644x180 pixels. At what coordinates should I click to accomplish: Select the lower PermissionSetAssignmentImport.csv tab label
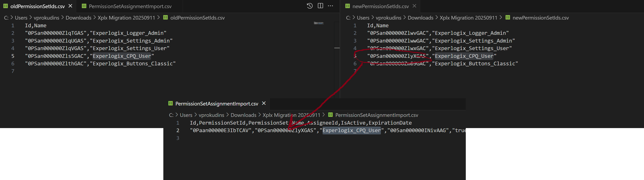(x=217, y=103)
